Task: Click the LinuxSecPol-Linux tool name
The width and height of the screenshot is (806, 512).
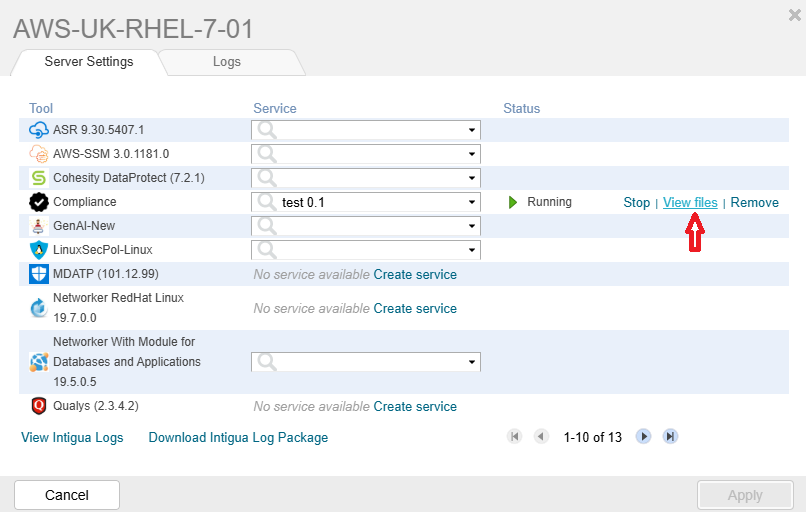Action: tap(103, 250)
